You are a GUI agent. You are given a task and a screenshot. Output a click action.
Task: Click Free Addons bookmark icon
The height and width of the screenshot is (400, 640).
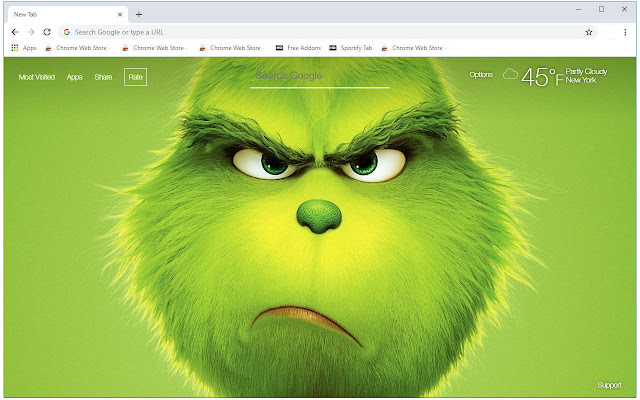pyautogui.click(x=279, y=48)
